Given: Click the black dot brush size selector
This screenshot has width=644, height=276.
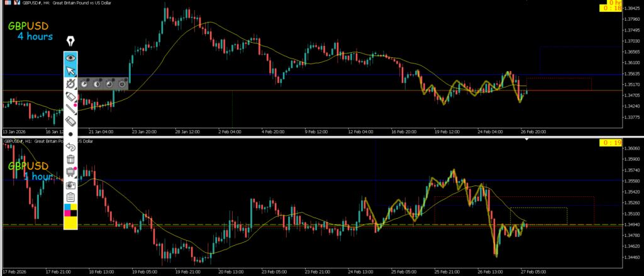Looking at the screenshot, I should (x=71, y=134).
